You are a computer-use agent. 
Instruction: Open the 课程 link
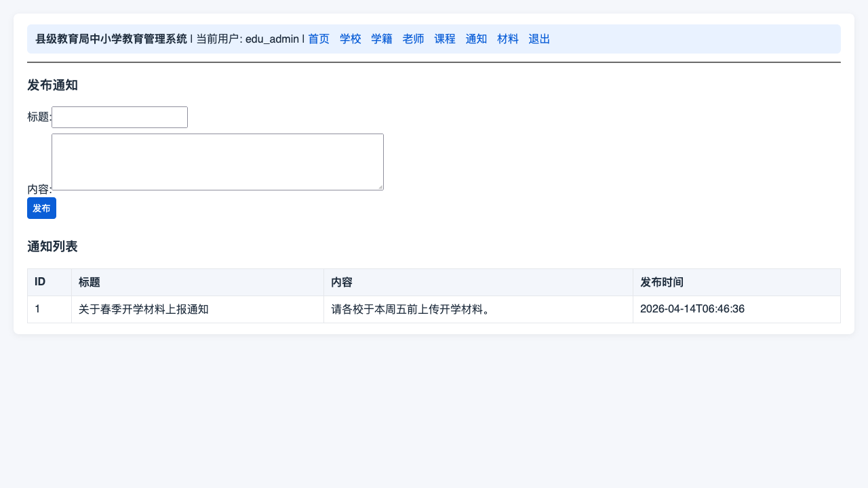(445, 39)
